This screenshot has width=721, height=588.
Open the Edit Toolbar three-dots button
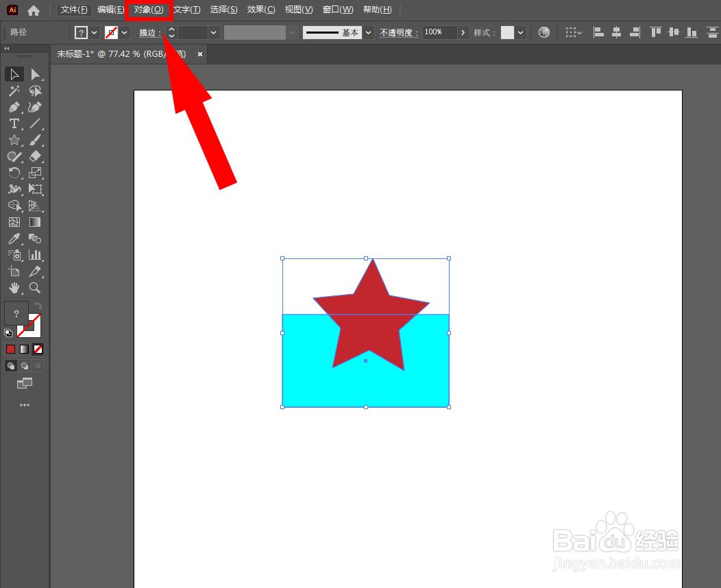[x=25, y=405]
